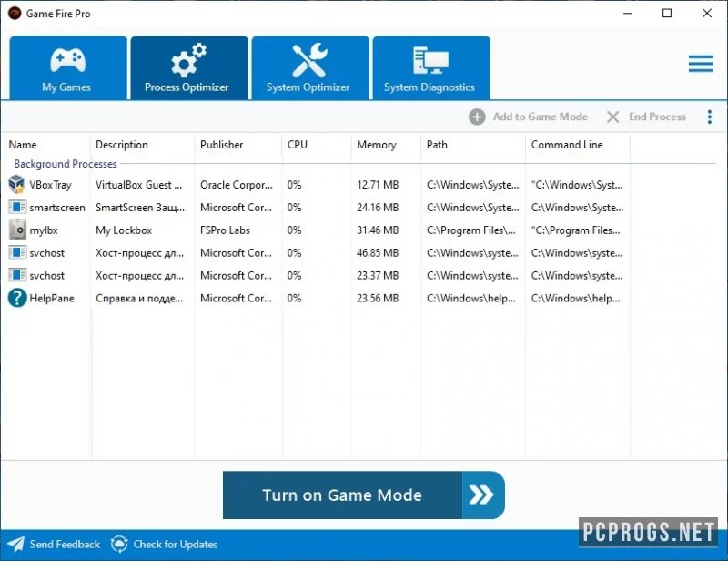Open the three-dot toolbar overflow menu
Screen dimensions: 728x561
(710, 117)
